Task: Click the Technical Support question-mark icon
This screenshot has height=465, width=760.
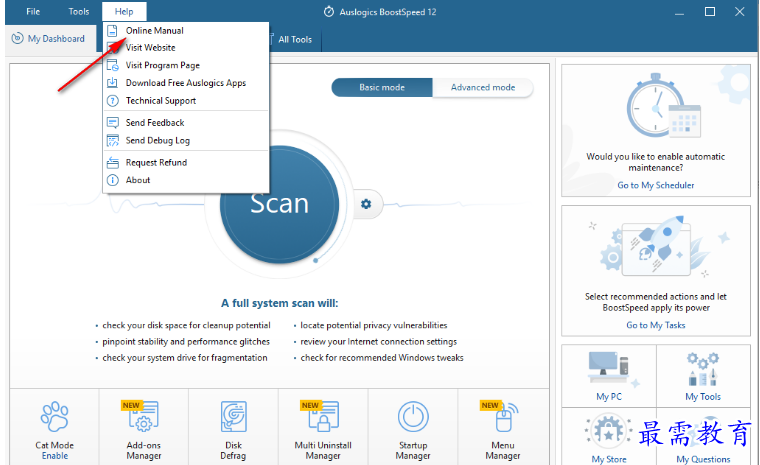Action: point(112,101)
